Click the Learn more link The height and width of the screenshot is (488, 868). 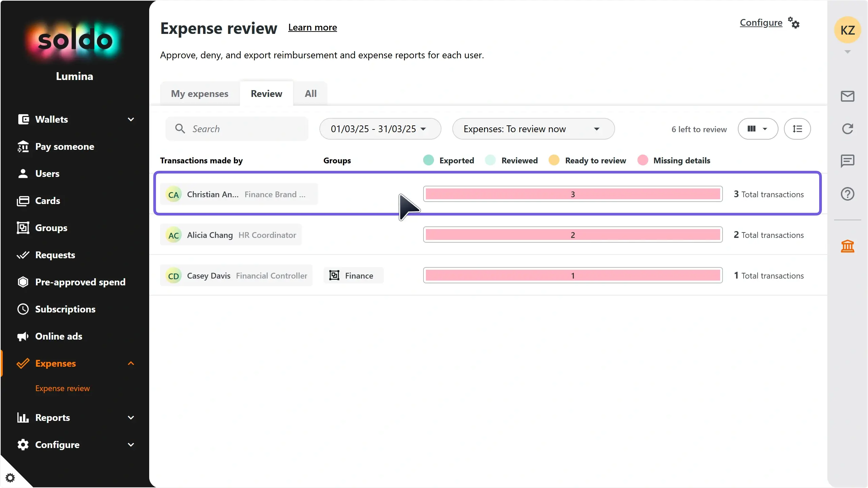[x=312, y=27]
